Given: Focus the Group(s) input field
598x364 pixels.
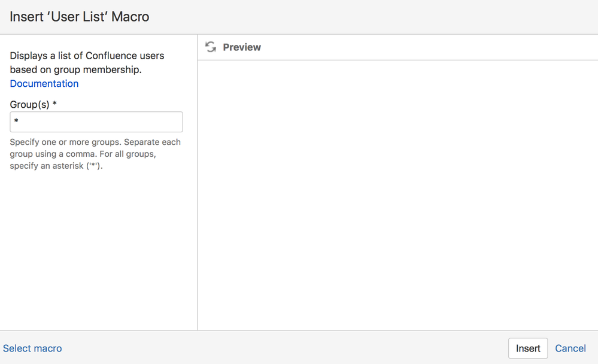Looking at the screenshot, I should [x=96, y=122].
